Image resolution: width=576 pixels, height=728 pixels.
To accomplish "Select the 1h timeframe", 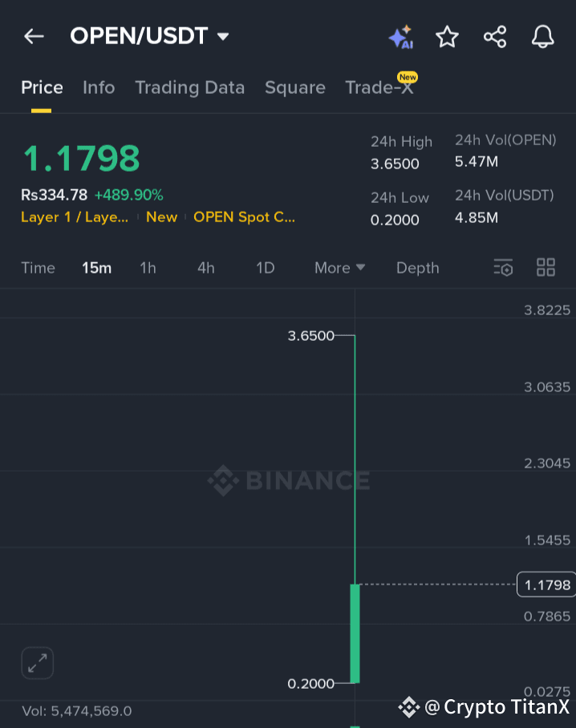I will point(148,268).
